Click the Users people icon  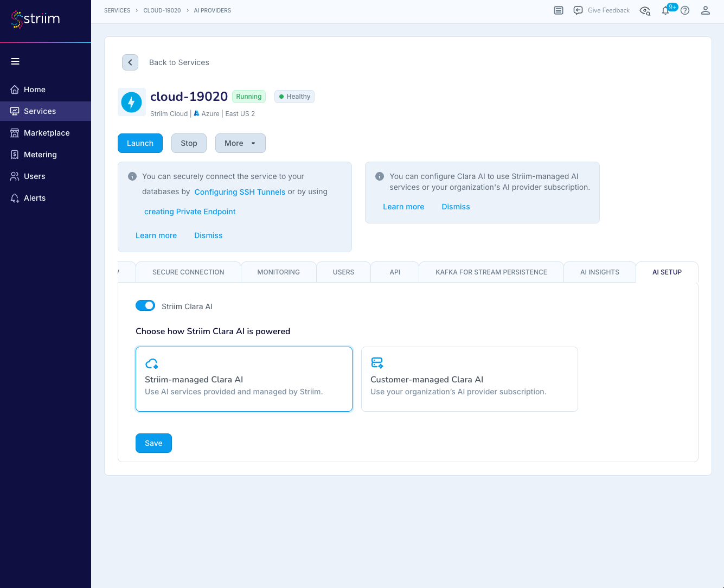[15, 176]
